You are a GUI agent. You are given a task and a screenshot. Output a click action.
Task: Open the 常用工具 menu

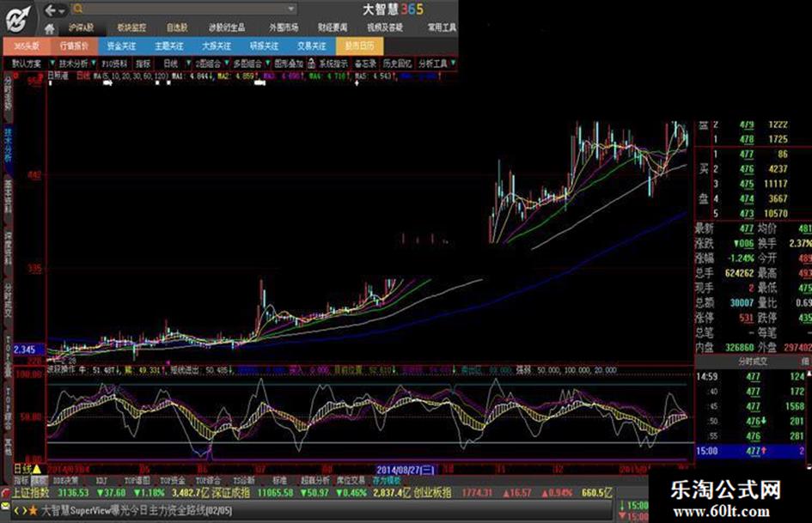[442, 27]
